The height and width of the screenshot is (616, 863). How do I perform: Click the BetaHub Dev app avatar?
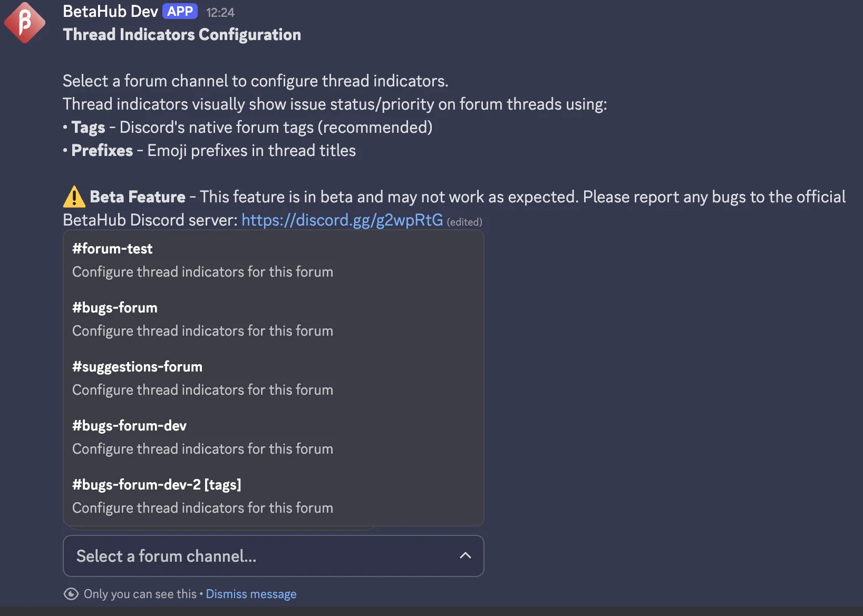tap(24, 23)
